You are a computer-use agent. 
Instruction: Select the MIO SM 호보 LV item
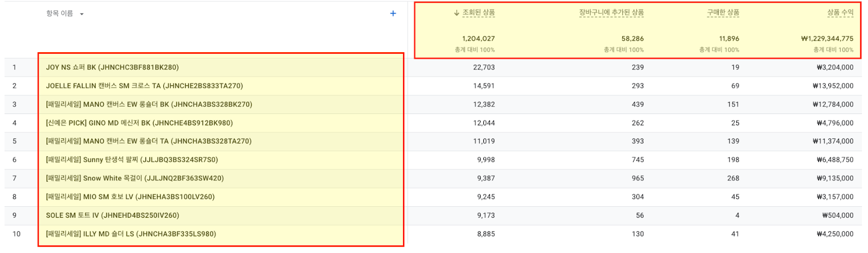[x=130, y=197]
